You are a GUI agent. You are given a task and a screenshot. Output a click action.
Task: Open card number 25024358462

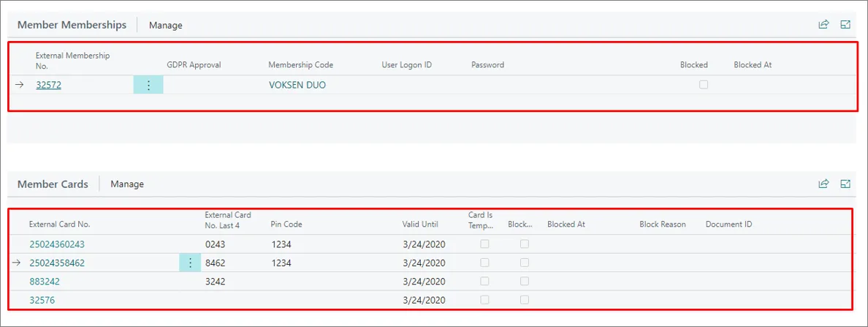coord(57,263)
